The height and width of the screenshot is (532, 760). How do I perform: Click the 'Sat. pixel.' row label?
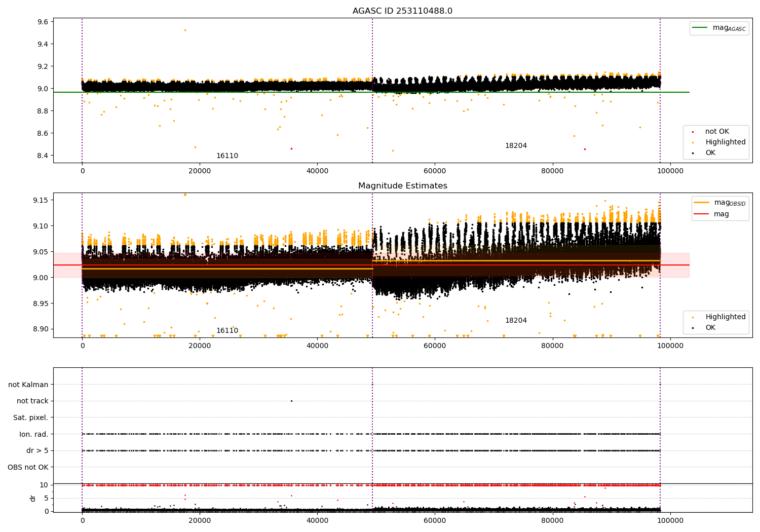click(31, 418)
